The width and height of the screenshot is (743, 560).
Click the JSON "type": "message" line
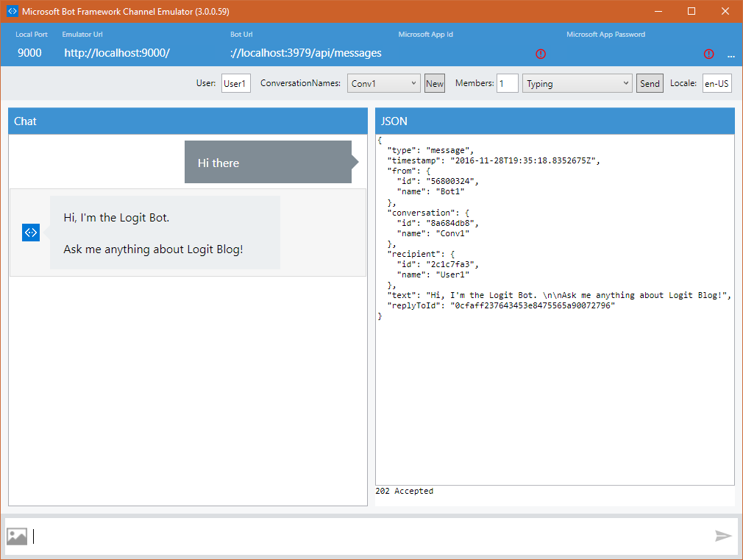(430, 150)
